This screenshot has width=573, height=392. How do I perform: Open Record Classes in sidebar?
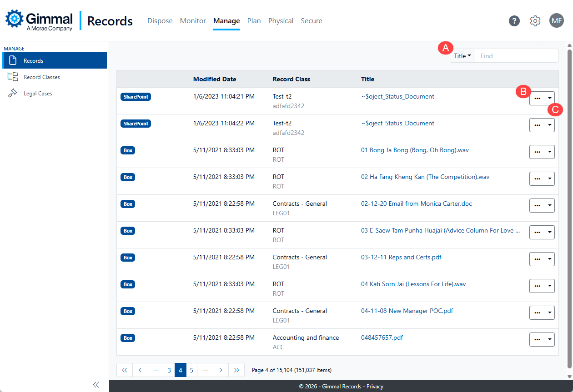tap(41, 77)
